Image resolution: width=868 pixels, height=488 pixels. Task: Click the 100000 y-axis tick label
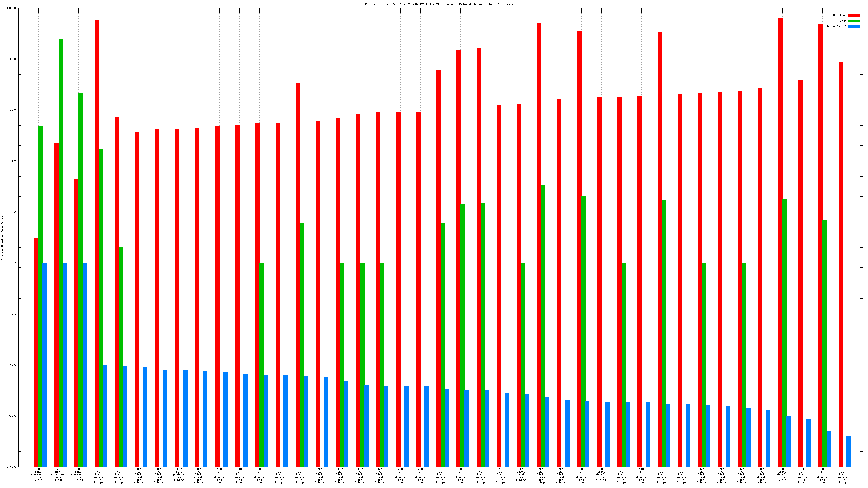(12, 8)
